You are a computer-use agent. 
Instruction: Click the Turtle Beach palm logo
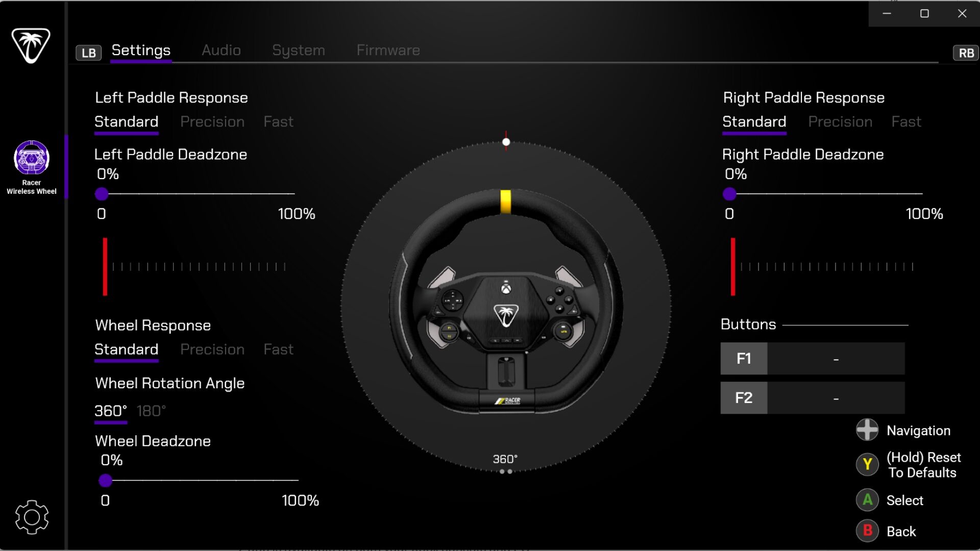(31, 46)
